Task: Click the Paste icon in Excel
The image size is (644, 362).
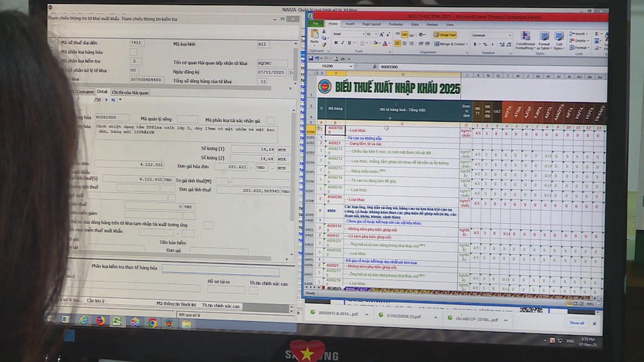Action: [314, 35]
